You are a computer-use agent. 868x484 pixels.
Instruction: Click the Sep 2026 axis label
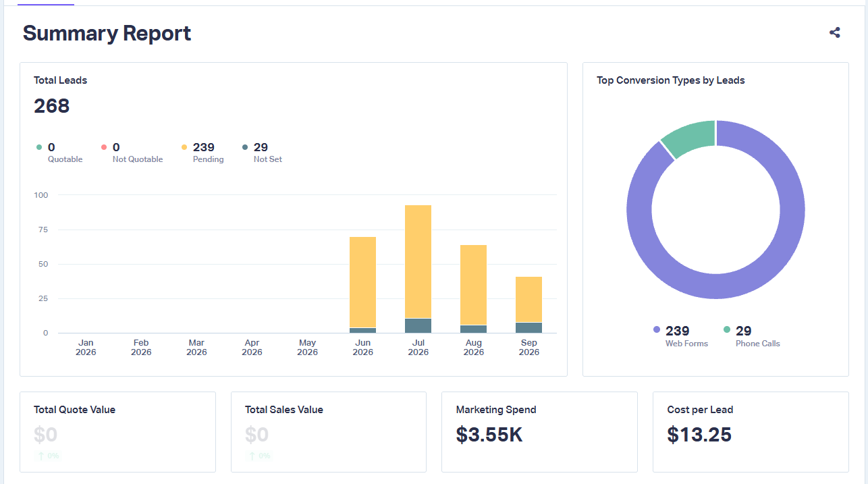tap(528, 348)
